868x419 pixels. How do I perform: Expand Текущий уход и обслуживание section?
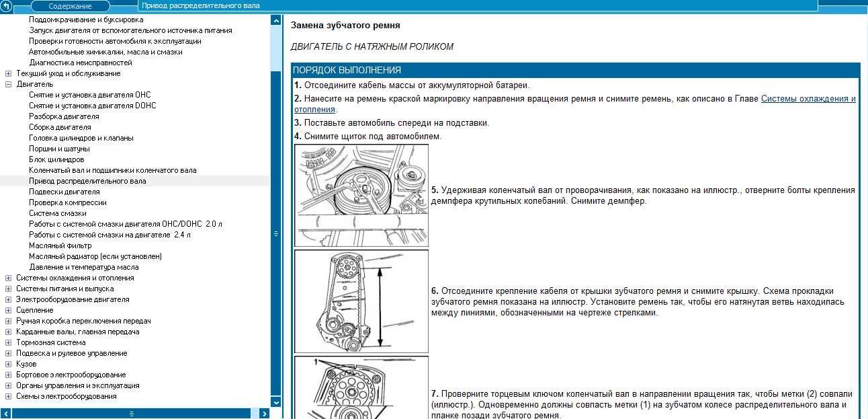(8, 73)
